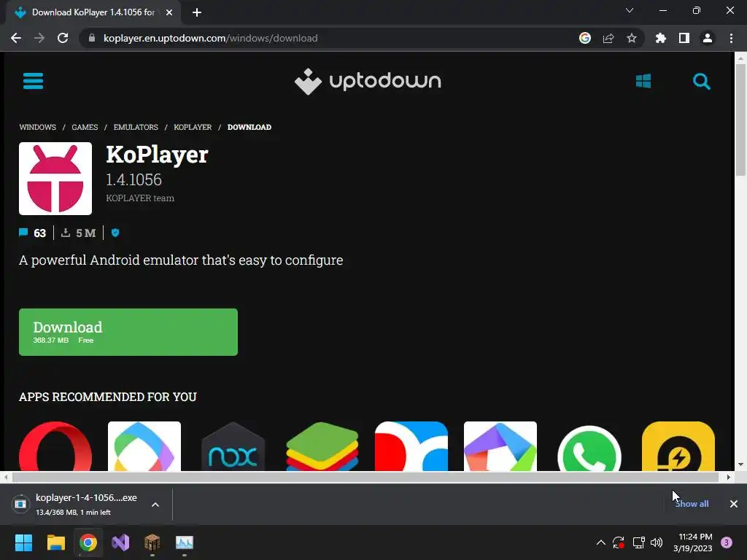Open a new browser tab
Viewport: 747px width, 560px height.
(x=197, y=12)
